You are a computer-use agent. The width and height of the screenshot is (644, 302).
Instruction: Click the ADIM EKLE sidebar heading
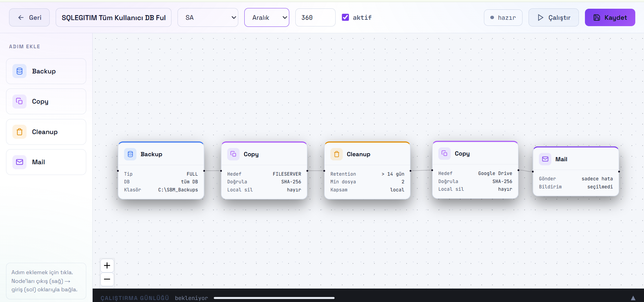[24, 47]
